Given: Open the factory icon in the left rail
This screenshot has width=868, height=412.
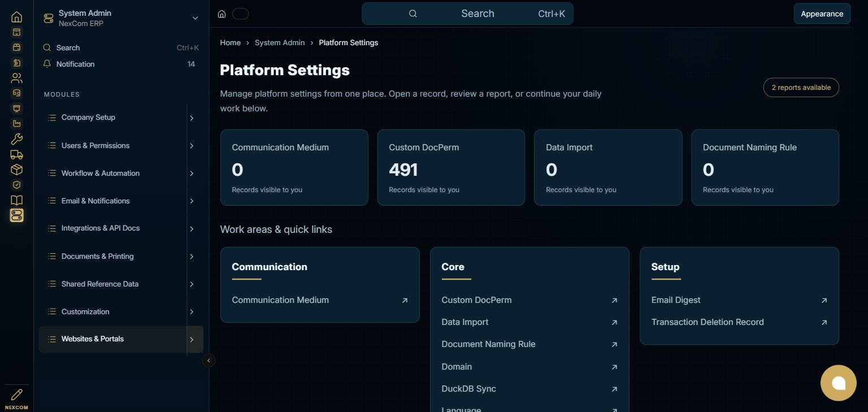Looking at the screenshot, I should click(x=17, y=124).
